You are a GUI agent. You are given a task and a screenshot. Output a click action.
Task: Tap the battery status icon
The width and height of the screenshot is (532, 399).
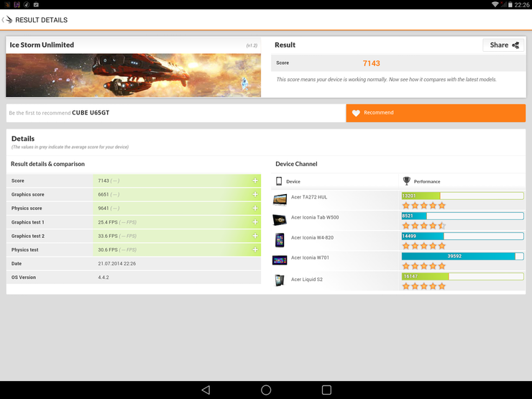510,5
